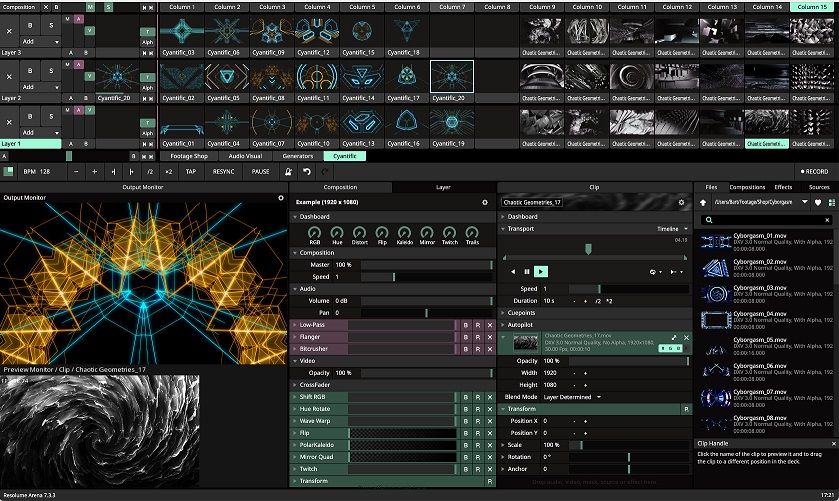Click the up arrow in the Files browser
The width and height of the screenshot is (839, 501).
[703, 202]
